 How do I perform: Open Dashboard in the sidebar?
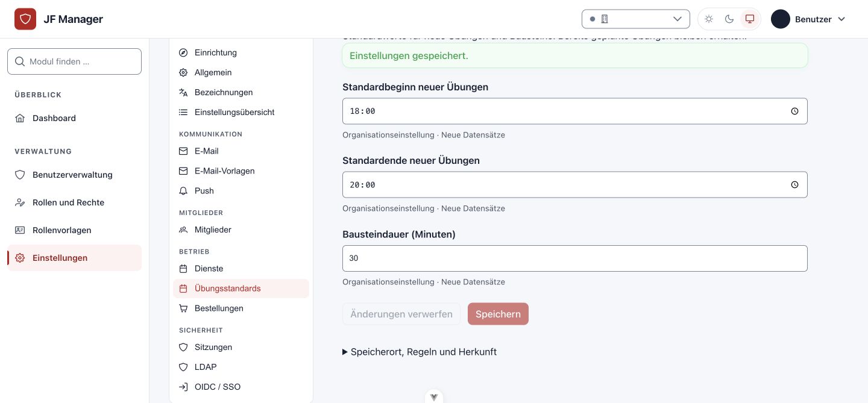coord(74,118)
